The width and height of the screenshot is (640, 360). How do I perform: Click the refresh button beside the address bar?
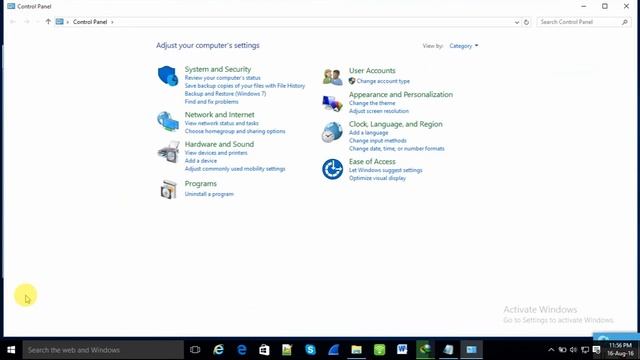[x=527, y=22]
